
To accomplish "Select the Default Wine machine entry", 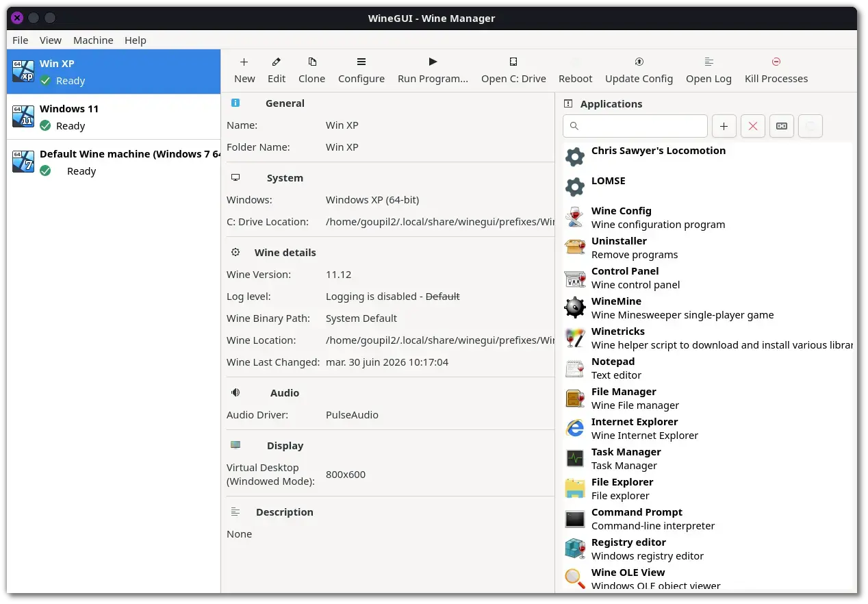I will click(x=114, y=162).
